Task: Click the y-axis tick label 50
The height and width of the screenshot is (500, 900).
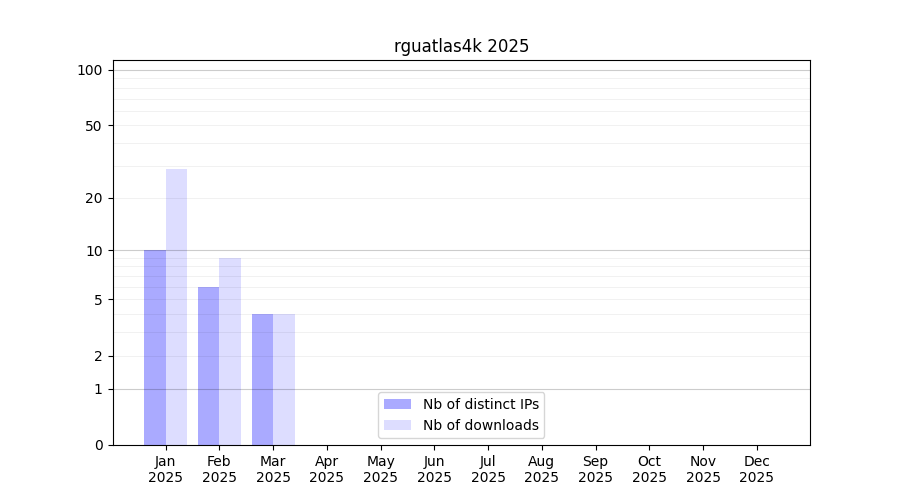Action: pyautogui.click(x=93, y=126)
